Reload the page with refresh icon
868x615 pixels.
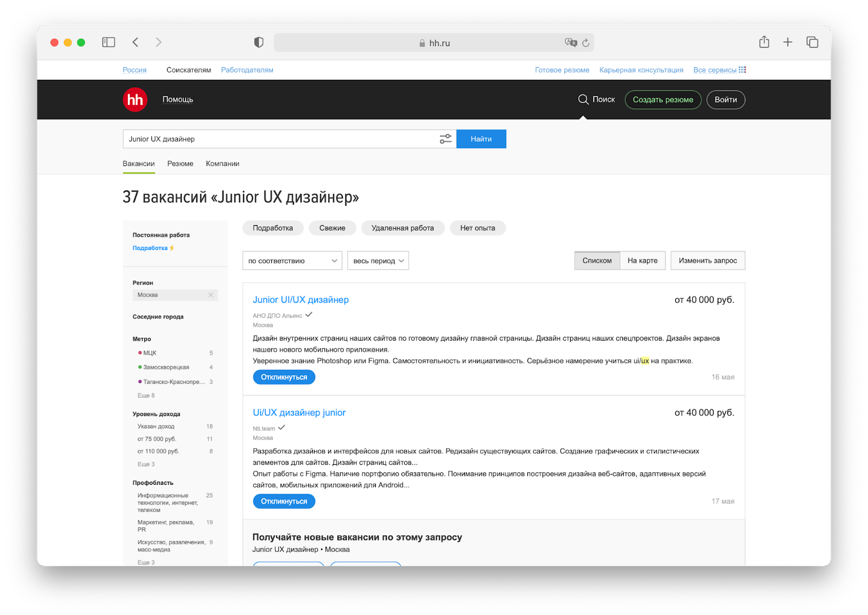point(586,43)
